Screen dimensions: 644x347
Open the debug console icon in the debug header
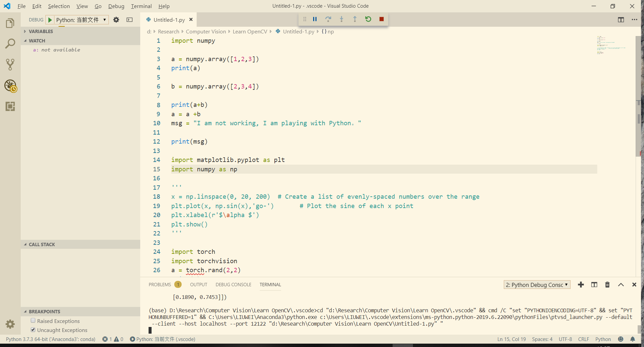130,20
